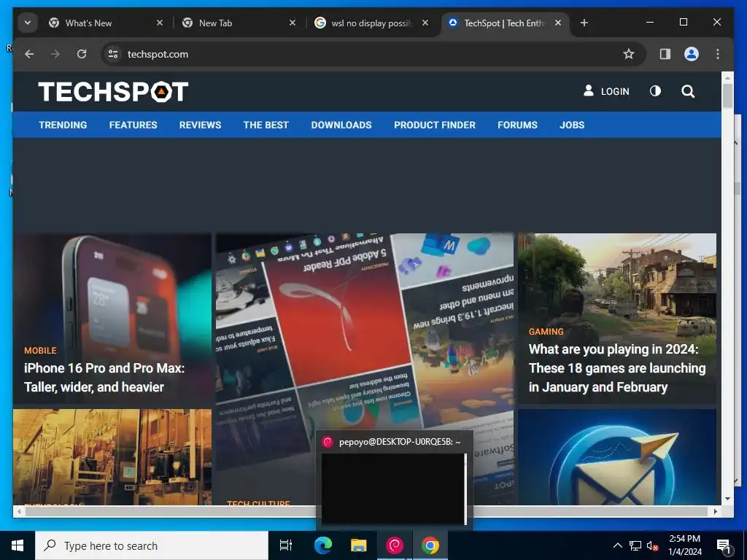Go forward with the forward arrow
Image resolution: width=747 pixels, height=560 pixels.
(x=55, y=54)
